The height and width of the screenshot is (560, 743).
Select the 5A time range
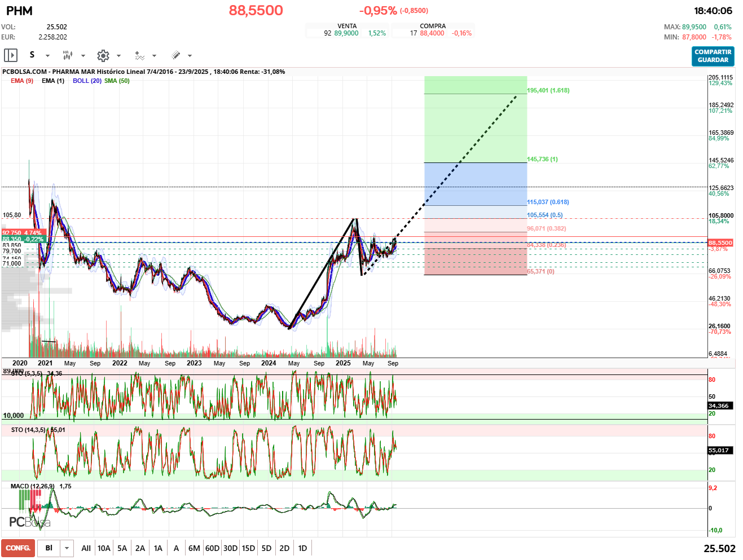[x=122, y=548]
